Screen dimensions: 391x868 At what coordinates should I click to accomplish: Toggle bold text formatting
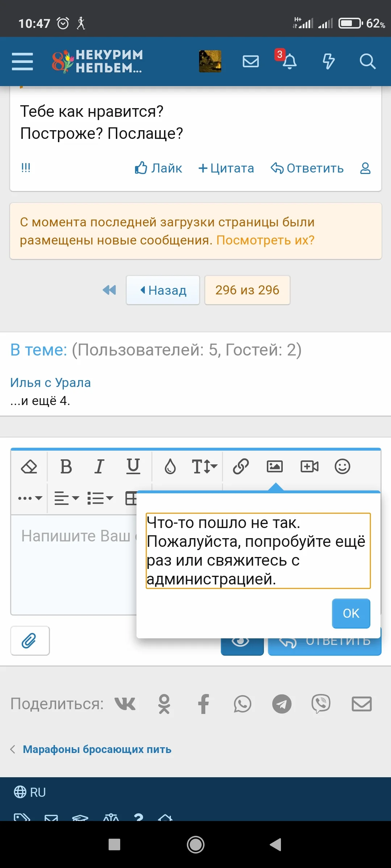click(x=66, y=467)
